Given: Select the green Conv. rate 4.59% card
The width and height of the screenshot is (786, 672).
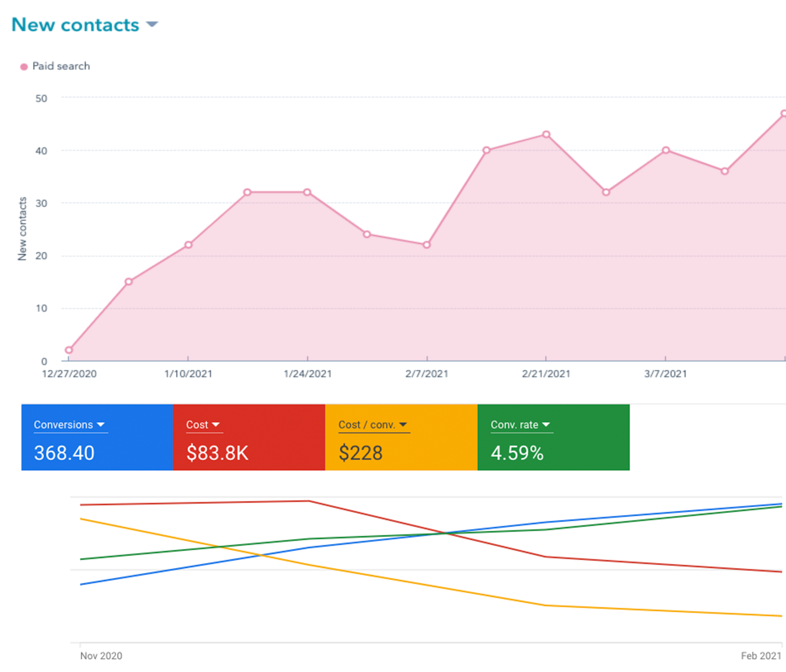Looking at the screenshot, I should [553, 437].
